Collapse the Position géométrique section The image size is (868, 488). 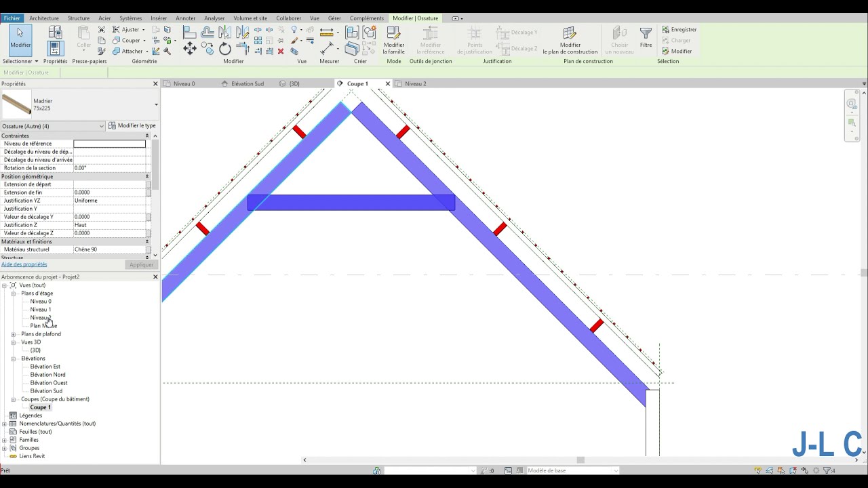147,176
